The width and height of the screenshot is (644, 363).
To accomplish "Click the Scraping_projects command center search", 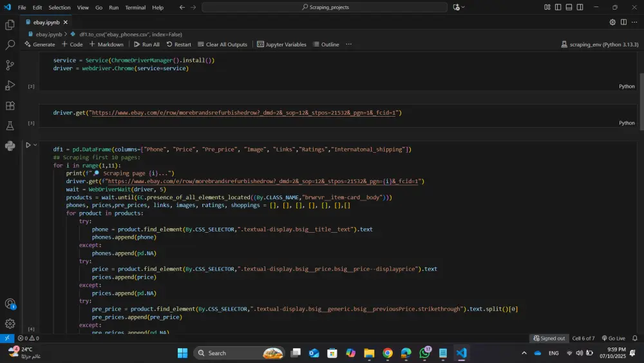I will coord(325,7).
